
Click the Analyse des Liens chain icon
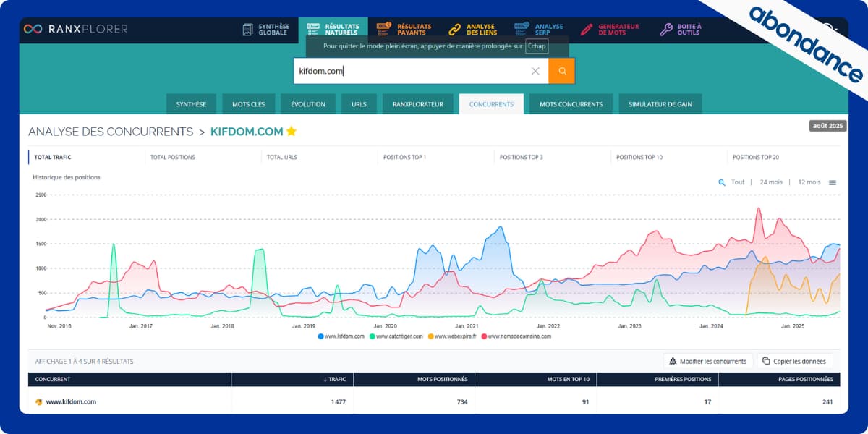[454, 30]
